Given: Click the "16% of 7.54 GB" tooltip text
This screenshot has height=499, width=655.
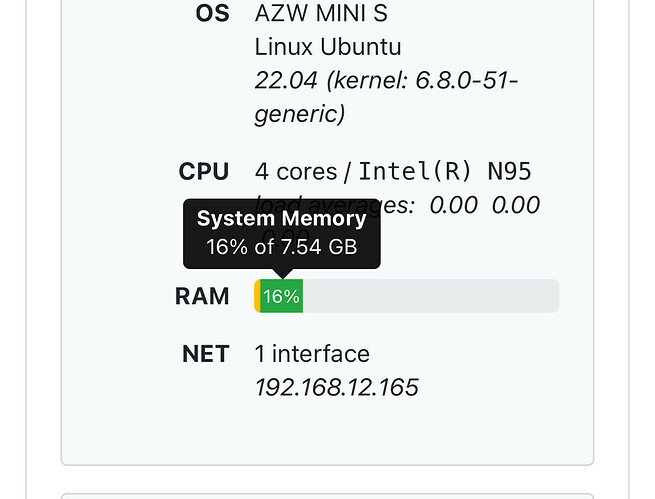Looking at the screenshot, I should pos(281,247).
